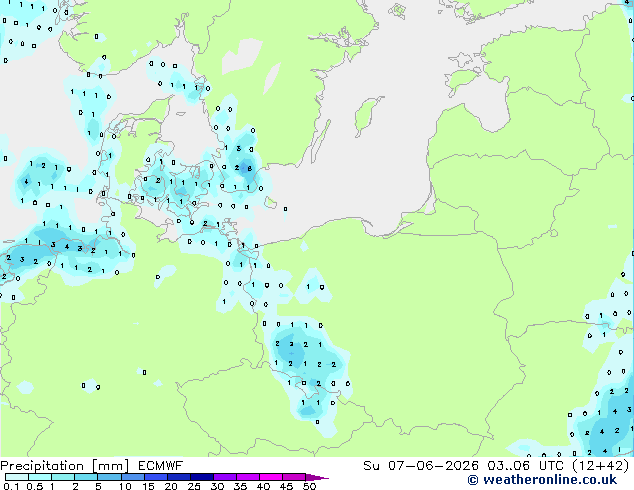
Task: Click the over-50 mm arrow tip of the legend
Action: [317, 477]
